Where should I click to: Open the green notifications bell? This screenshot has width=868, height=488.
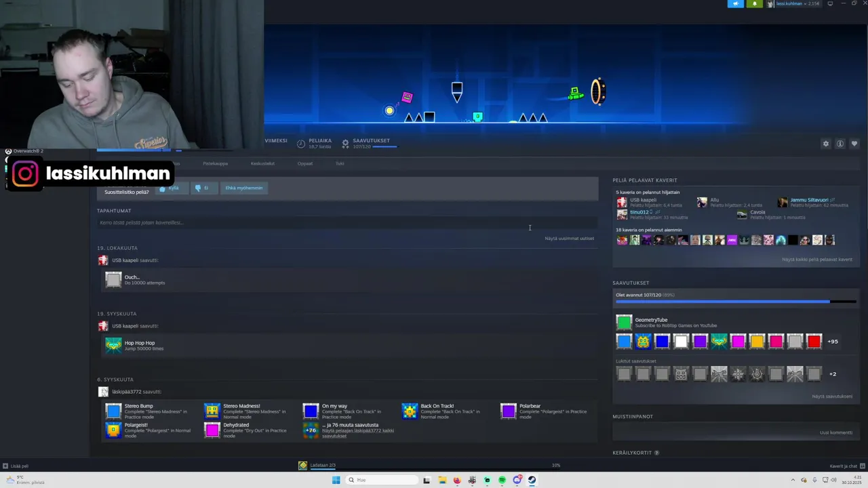tap(754, 3)
